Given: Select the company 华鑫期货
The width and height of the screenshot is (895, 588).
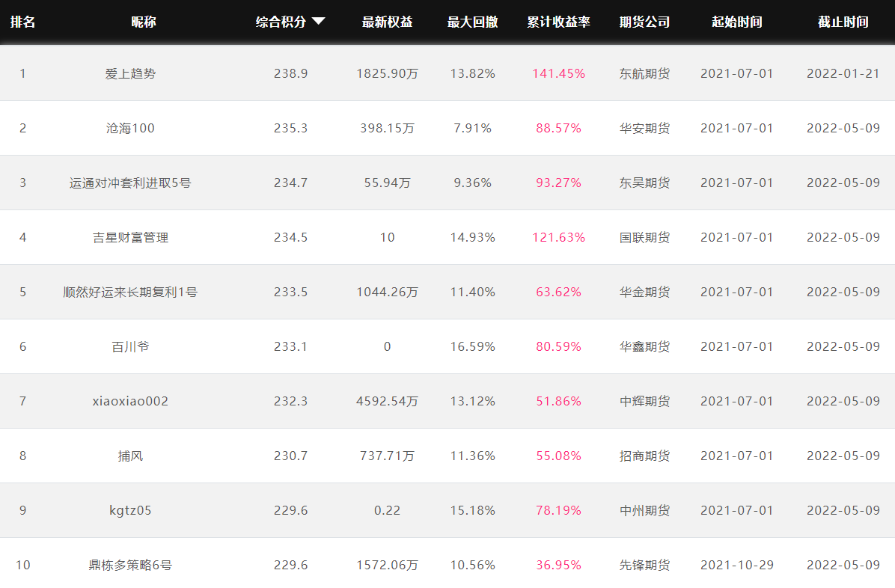Looking at the screenshot, I should coord(644,346).
